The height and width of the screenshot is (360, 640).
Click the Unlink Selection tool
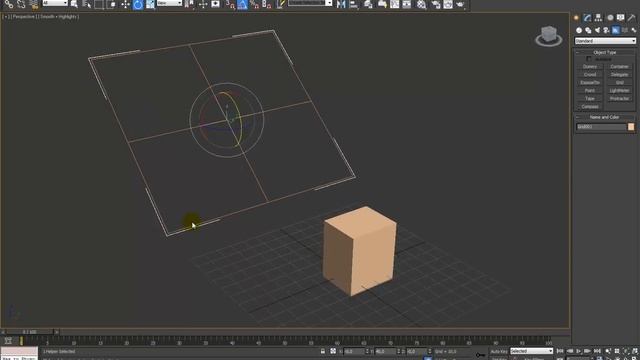21,4
